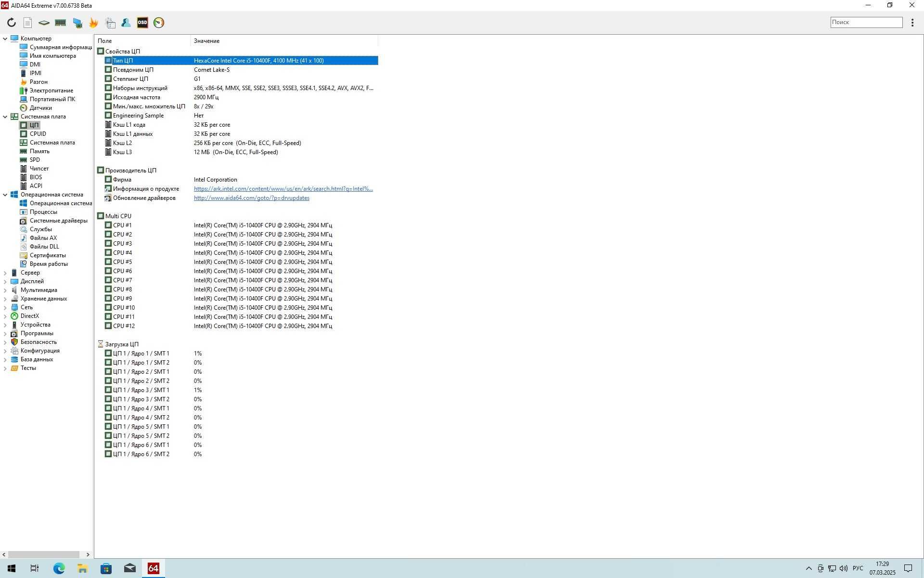
Task: Click in the Поиск search field
Action: point(866,22)
